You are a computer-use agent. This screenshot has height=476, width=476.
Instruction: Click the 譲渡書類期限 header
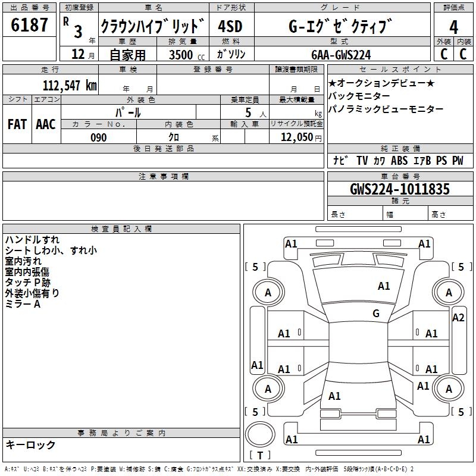(296, 69)
